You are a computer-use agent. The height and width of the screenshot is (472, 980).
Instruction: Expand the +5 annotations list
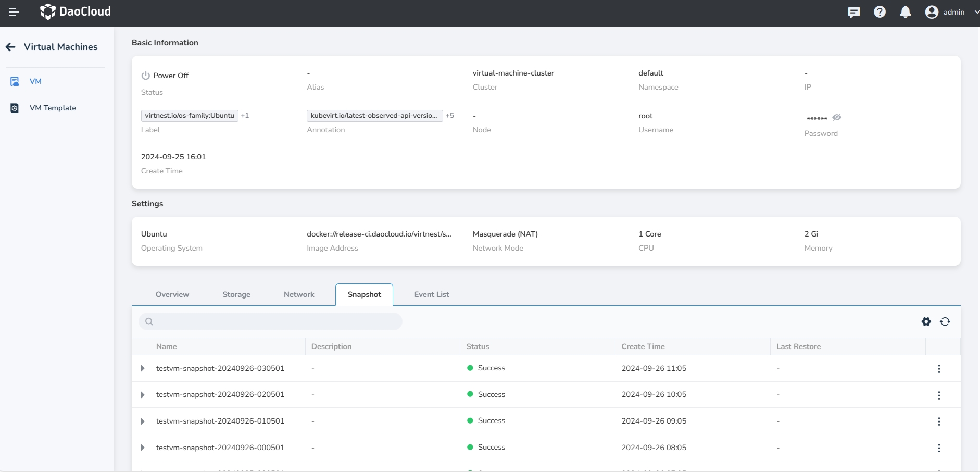pos(449,115)
